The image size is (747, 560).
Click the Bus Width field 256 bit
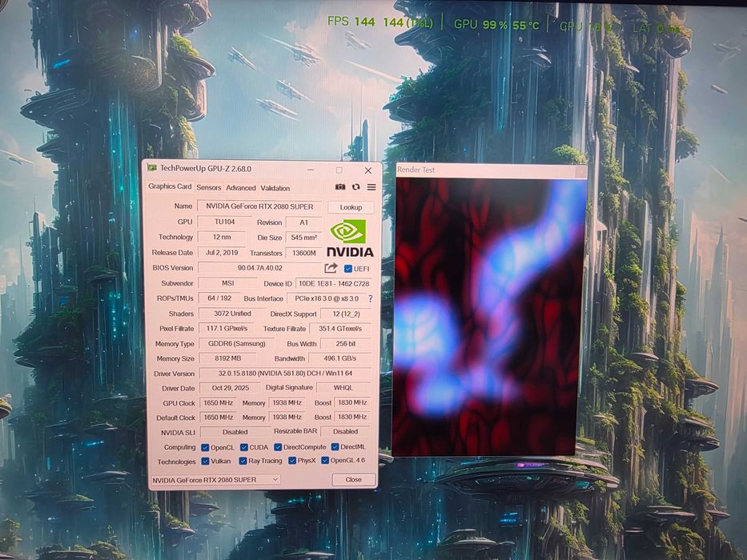[x=346, y=343]
